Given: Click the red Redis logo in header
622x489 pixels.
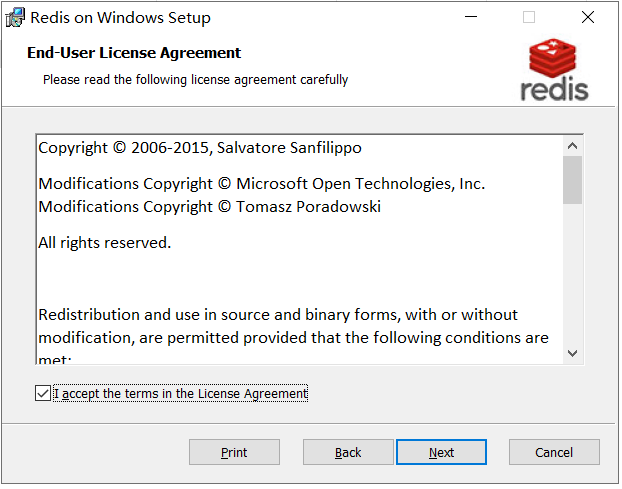Looking at the screenshot, I should coord(554,70).
